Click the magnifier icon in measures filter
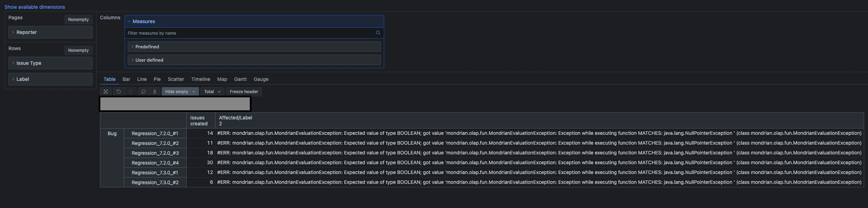The width and height of the screenshot is (868, 208). click(378, 33)
